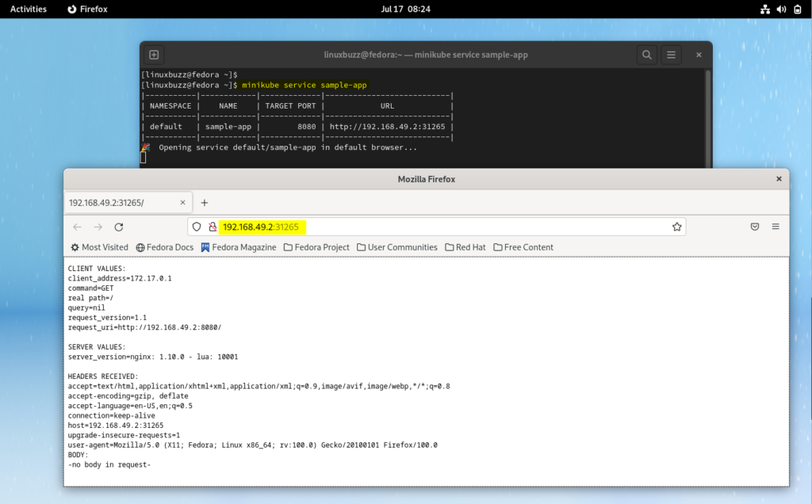Click the '-no body in request-' line
Viewport: 812px width, 504px height.
point(109,464)
